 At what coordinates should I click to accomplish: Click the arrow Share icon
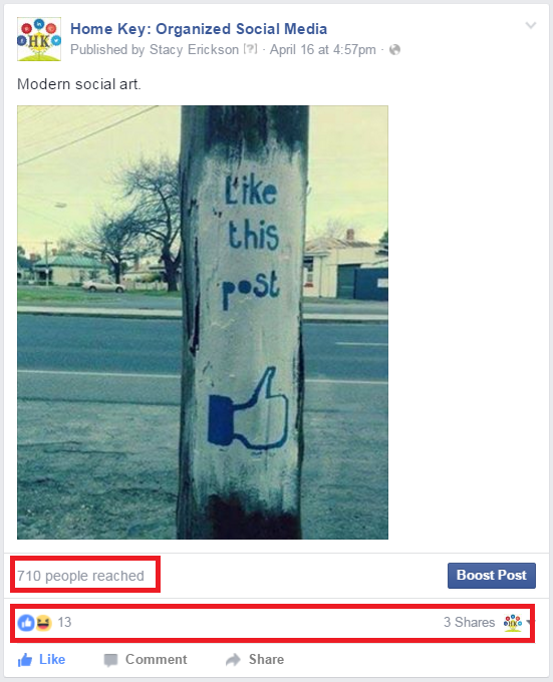tap(233, 659)
